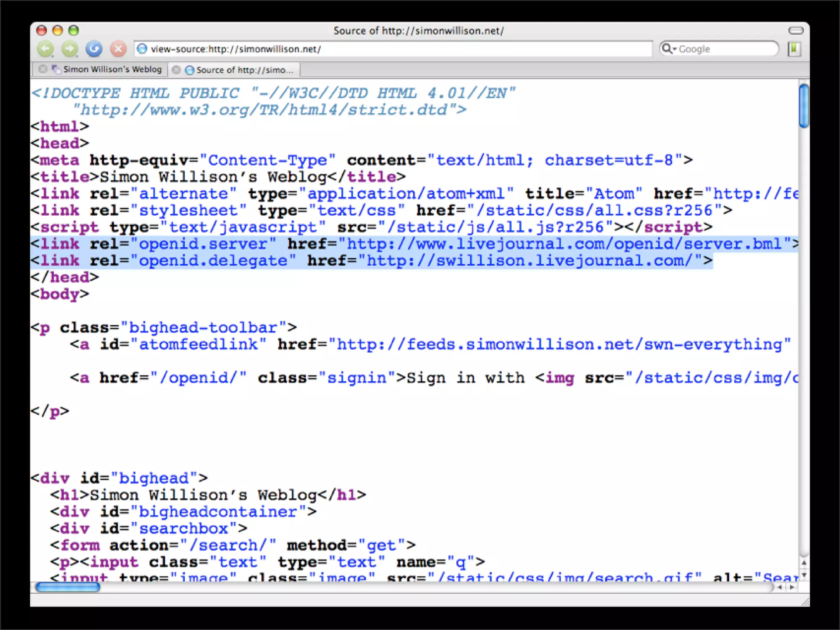This screenshot has height=630, width=840.
Task: Click the highlighted openid.delegate link line
Action: point(369,261)
